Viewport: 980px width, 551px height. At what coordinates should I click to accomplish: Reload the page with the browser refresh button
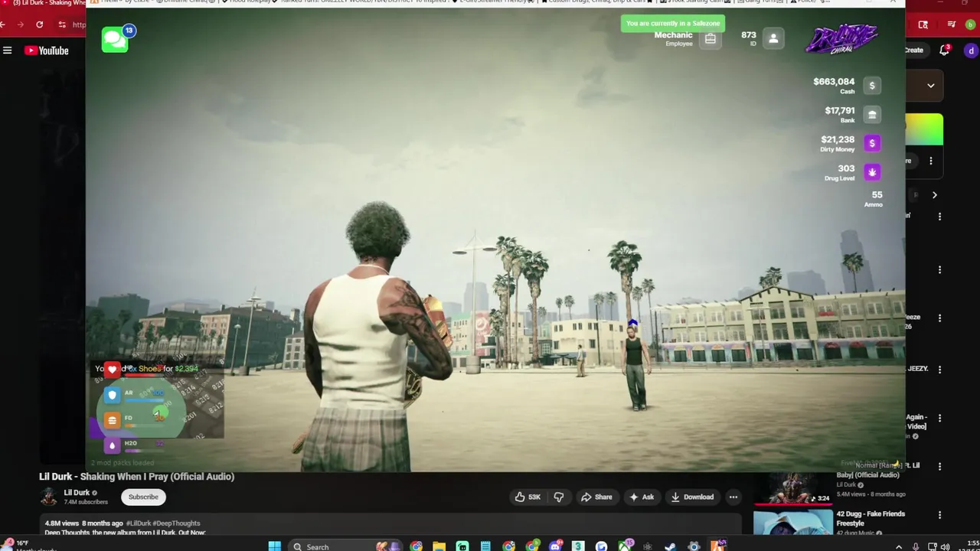tap(39, 24)
